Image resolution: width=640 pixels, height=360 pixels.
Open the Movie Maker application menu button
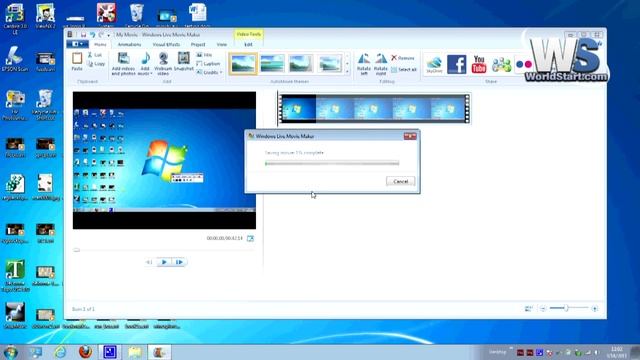(77, 44)
